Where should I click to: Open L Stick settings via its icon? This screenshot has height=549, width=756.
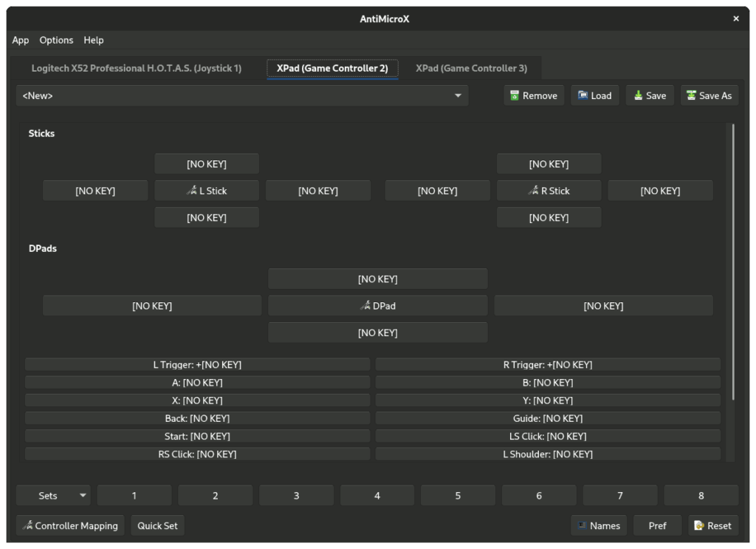click(x=192, y=191)
